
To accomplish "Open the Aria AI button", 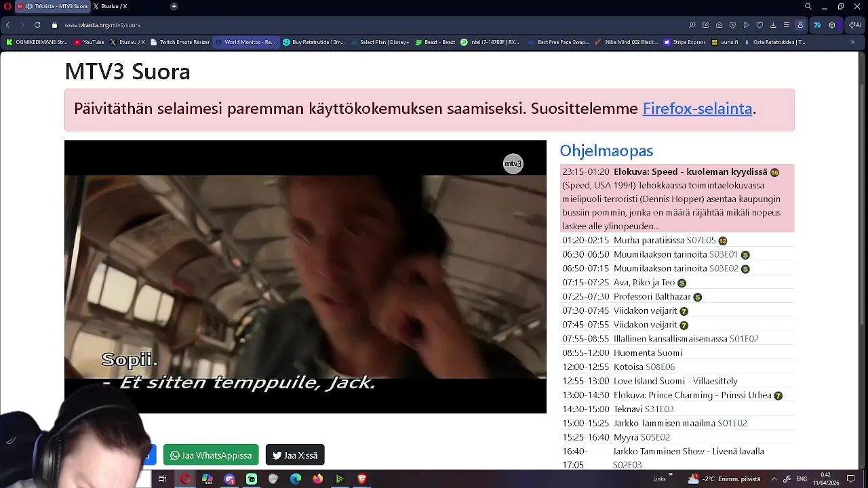I will pyautogui.click(x=854, y=25).
